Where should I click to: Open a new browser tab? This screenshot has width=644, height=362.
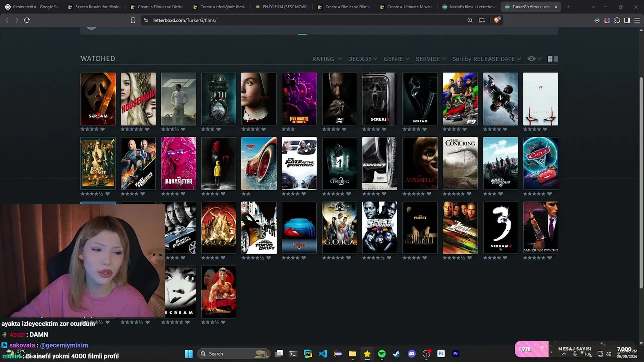pyautogui.click(x=569, y=7)
